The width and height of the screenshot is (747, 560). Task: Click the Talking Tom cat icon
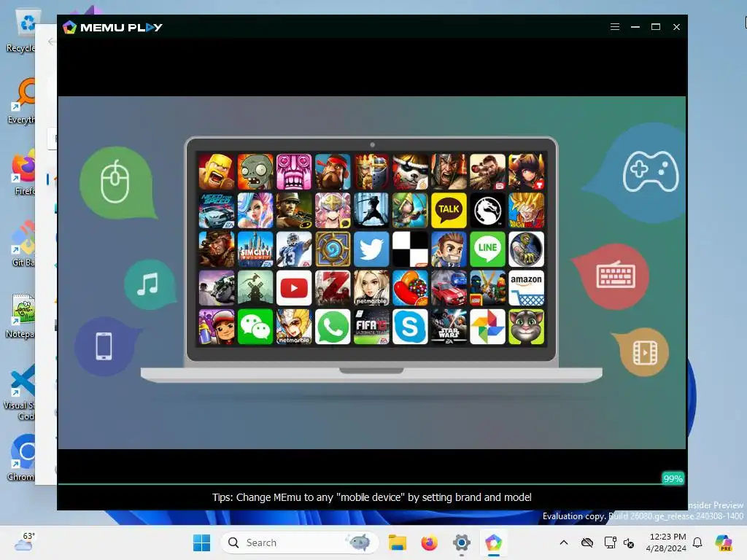point(526,327)
